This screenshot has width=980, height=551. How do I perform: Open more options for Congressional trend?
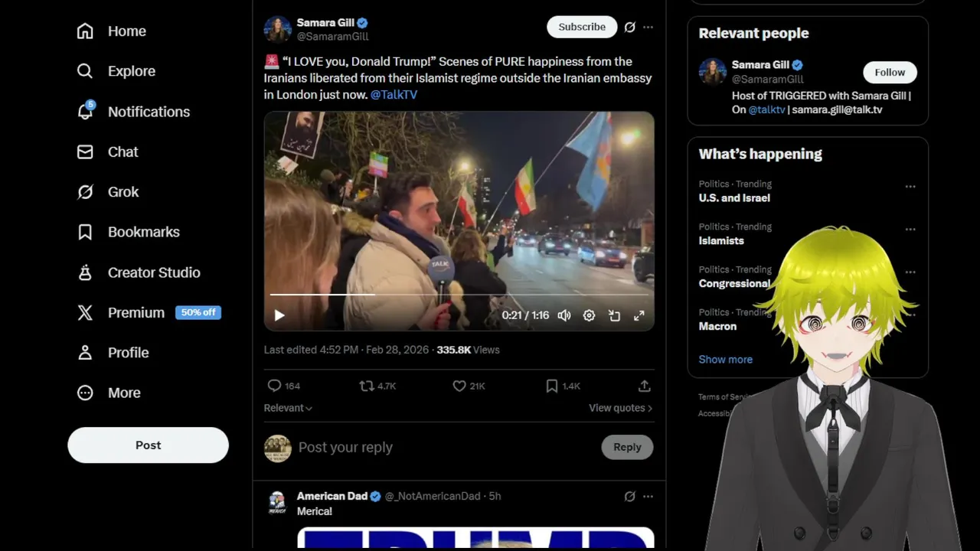click(910, 272)
